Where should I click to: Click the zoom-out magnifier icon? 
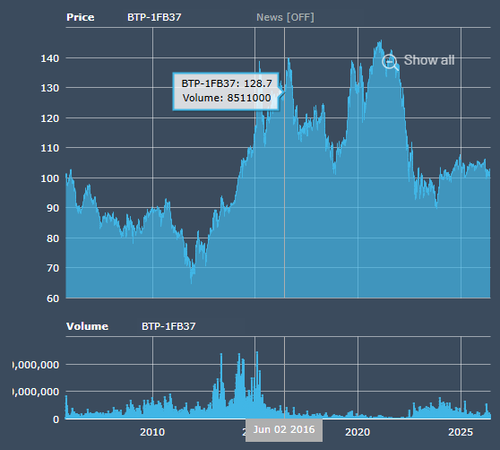(x=390, y=62)
